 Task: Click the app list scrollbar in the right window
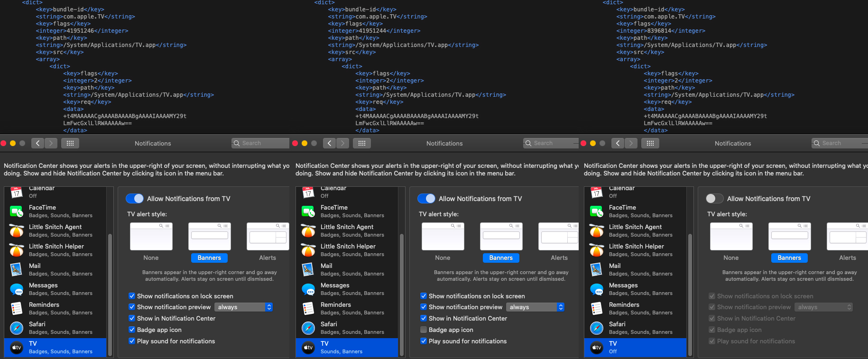[690, 294]
